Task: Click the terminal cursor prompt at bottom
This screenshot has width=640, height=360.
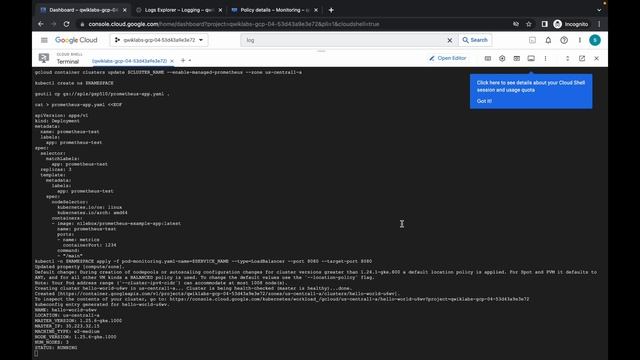Action: pos(36,353)
